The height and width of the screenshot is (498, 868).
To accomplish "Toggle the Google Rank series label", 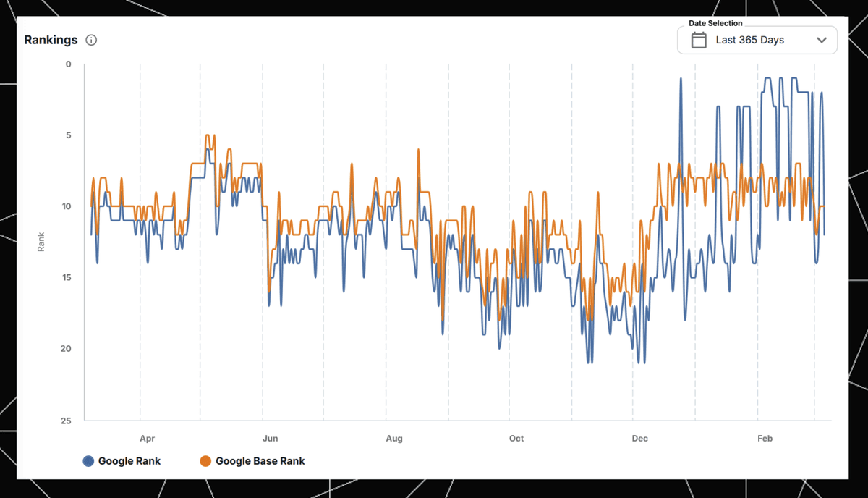I will click(129, 461).
